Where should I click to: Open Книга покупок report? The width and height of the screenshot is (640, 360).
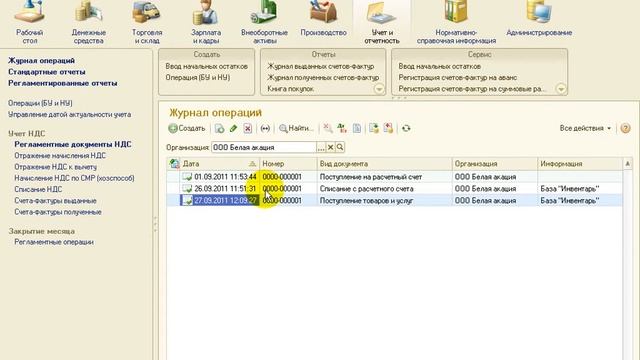(290, 89)
